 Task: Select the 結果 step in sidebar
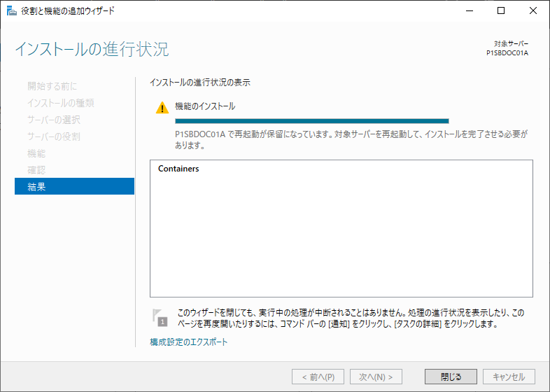[74, 186]
